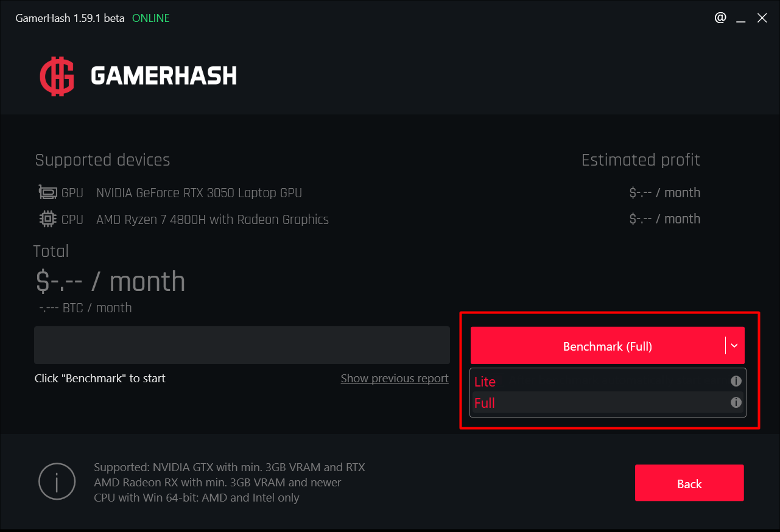780x532 pixels.
Task: Open the Show previous report link
Action: point(395,379)
